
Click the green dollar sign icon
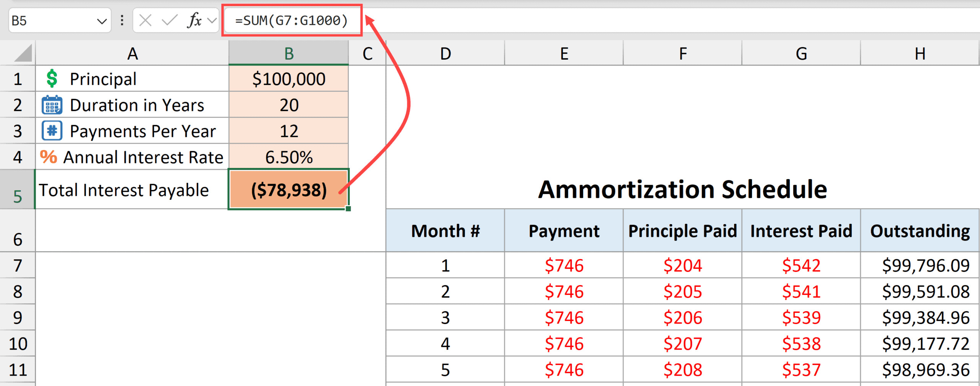[x=52, y=79]
